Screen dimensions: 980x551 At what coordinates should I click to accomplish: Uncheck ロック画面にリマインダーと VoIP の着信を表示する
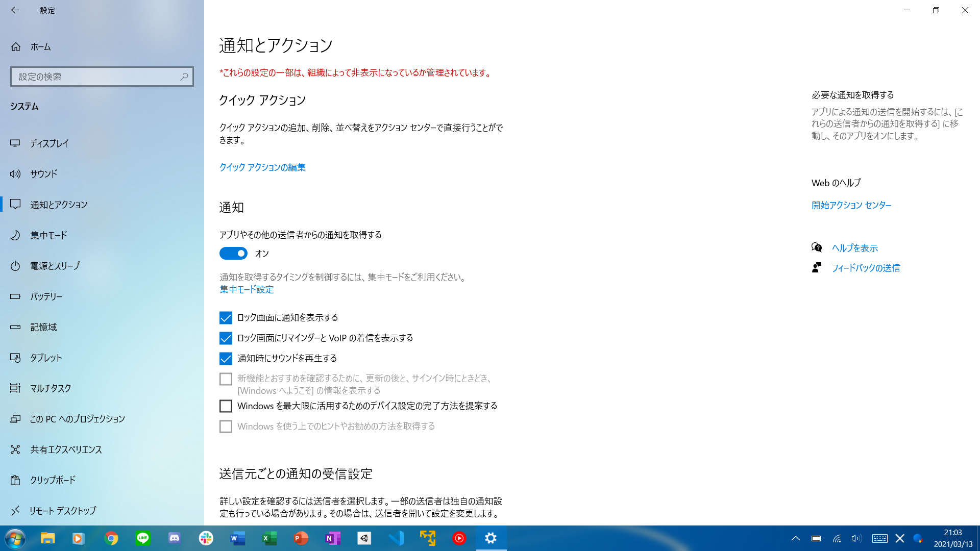[226, 338]
